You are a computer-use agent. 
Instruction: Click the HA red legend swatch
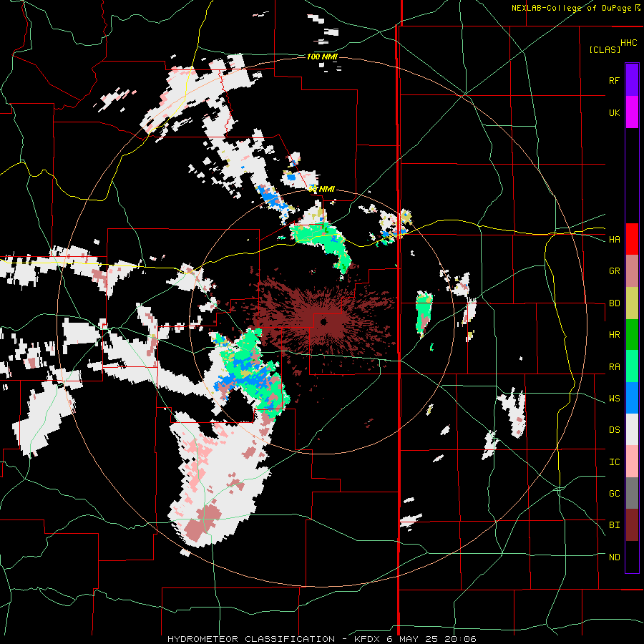pyautogui.click(x=632, y=239)
